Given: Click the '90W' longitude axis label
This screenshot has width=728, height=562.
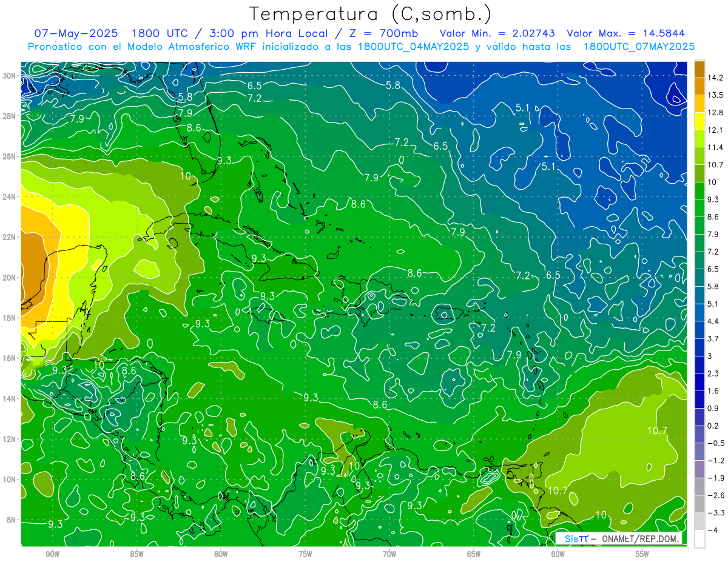Looking at the screenshot, I should click(52, 554).
